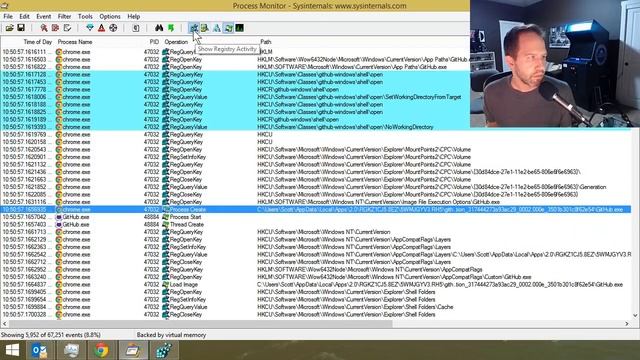
Task: Click the Process Name column header
Action: [75, 42]
